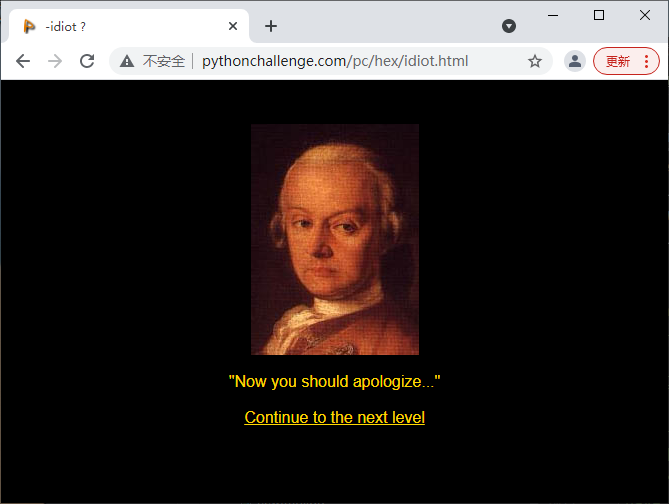The height and width of the screenshot is (504, 669).
Task: View the not secure site warning icon
Action: click(x=127, y=61)
